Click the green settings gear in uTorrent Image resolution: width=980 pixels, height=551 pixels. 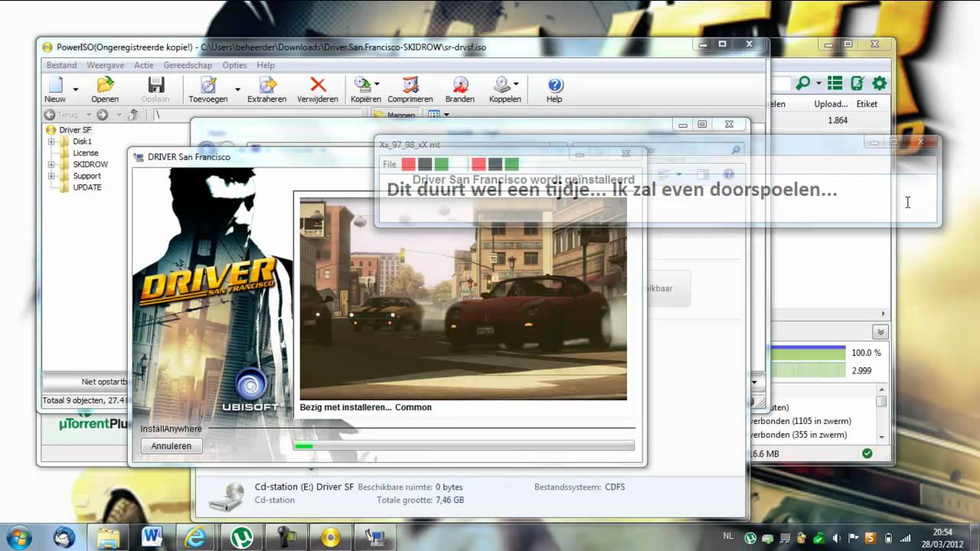point(880,83)
